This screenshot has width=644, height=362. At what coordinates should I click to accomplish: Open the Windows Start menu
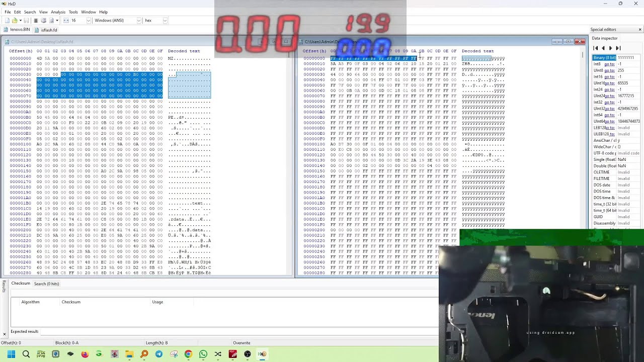coord(11,354)
